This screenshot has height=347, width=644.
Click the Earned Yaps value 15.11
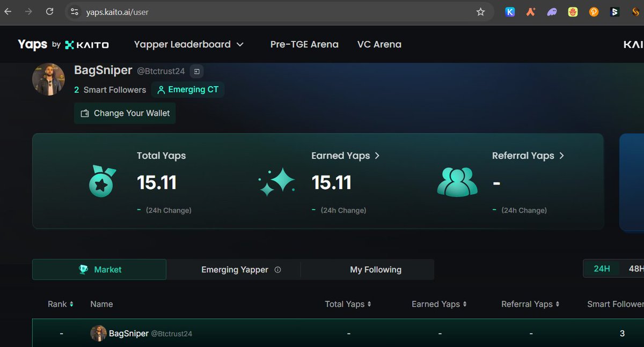(x=332, y=182)
